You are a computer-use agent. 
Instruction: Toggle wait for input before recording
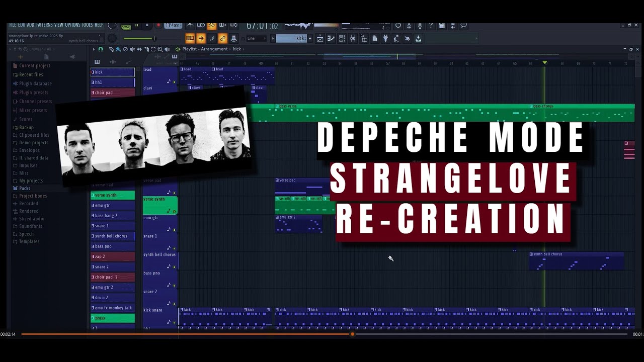(201, 25)
